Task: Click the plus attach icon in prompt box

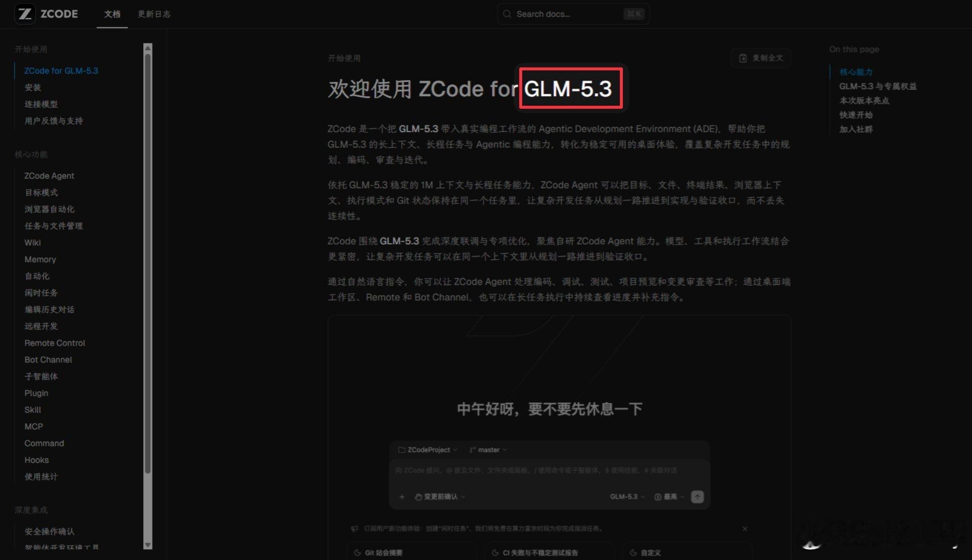Action: pos(402,497)
